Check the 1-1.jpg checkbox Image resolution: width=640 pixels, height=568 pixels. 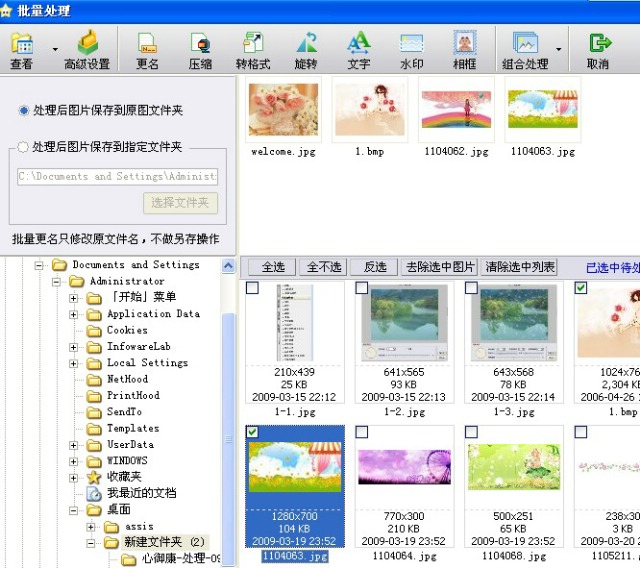coord(252,288)
